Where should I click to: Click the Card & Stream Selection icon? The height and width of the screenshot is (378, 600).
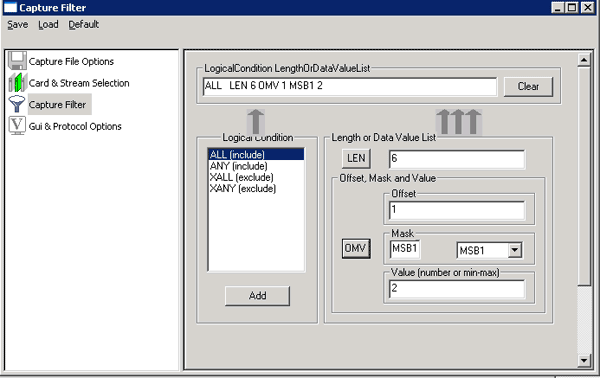[x=17, y=83]
